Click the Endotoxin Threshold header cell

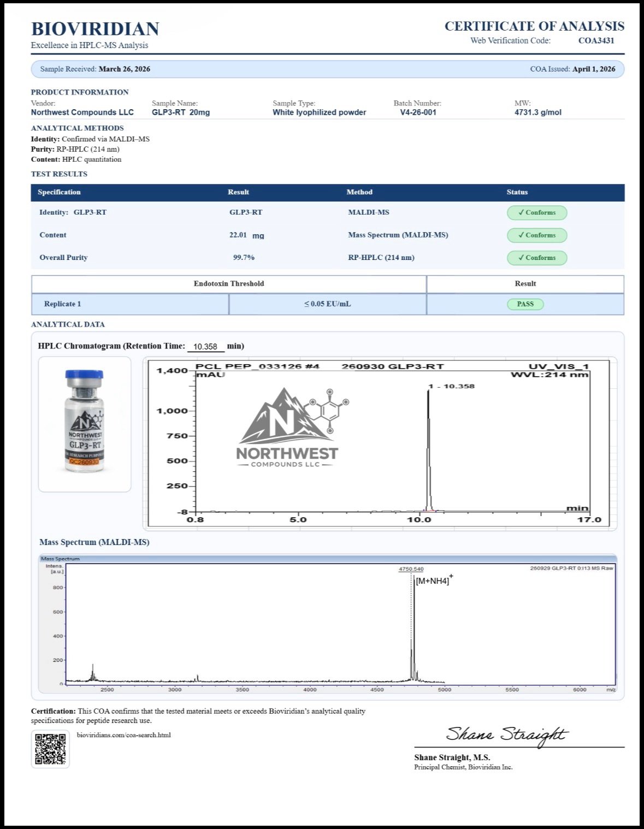[x=229, y=284]
